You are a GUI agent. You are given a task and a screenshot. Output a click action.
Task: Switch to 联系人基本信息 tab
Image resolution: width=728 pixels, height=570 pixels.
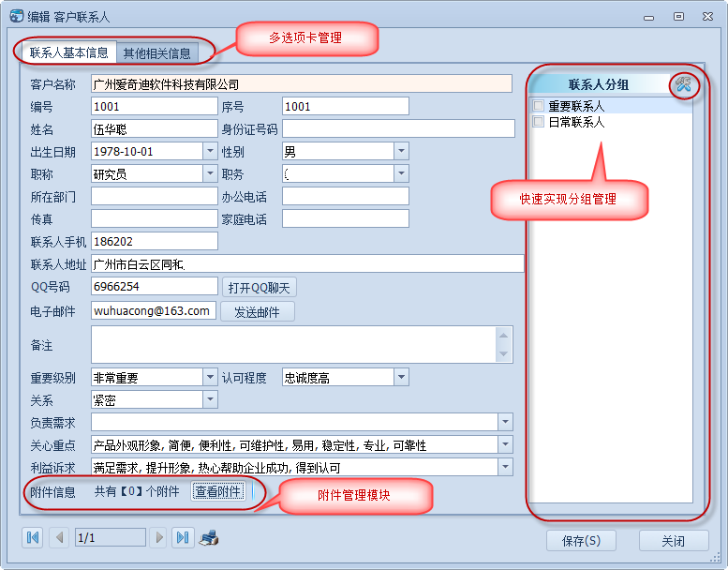pyautogui.click(x=68, y=52)
